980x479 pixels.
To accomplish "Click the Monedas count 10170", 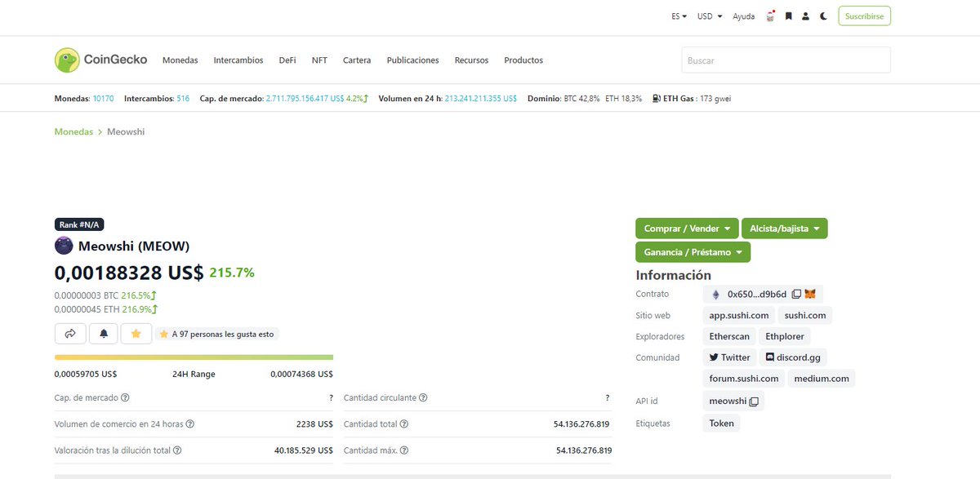I will (x=104, y=99).
